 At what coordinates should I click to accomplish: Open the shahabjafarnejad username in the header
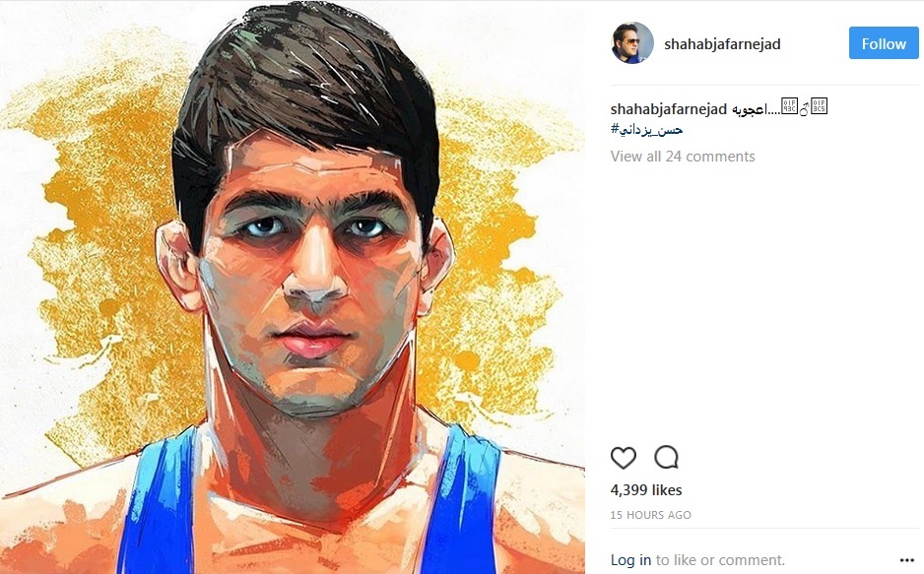coord(722,44)
